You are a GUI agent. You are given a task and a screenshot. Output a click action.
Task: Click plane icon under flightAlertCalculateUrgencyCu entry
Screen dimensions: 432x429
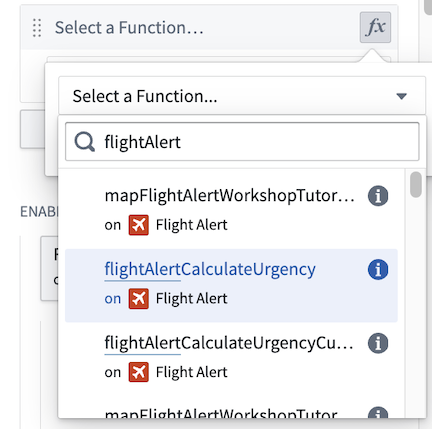[139, 372]
